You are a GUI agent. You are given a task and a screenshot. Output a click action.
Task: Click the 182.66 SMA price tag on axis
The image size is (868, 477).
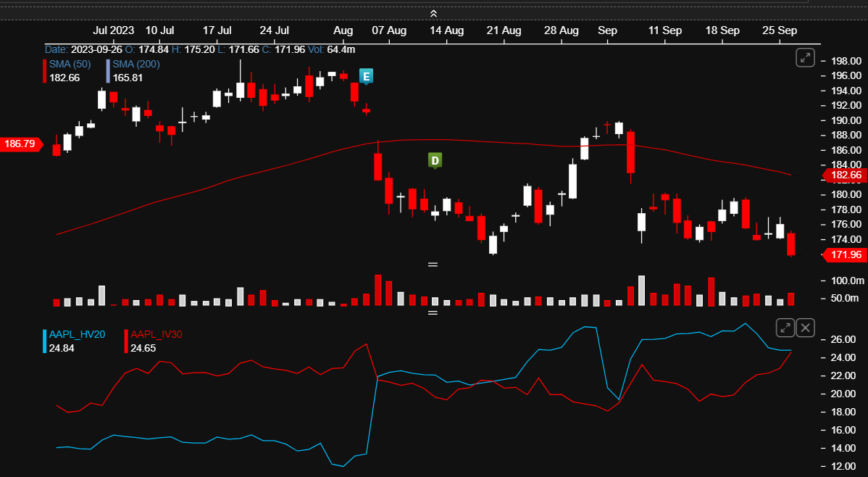click(846, 175)
